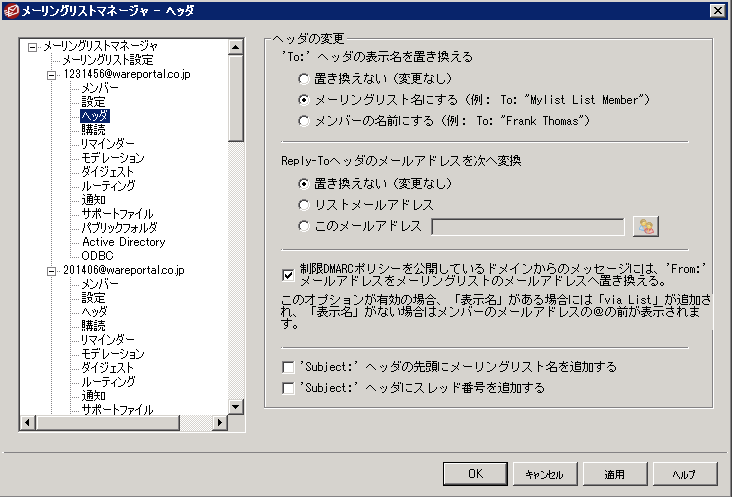Click the address book icon beside email field
The height and width of the screenshot is (497, 732).
tap(646, 227)
